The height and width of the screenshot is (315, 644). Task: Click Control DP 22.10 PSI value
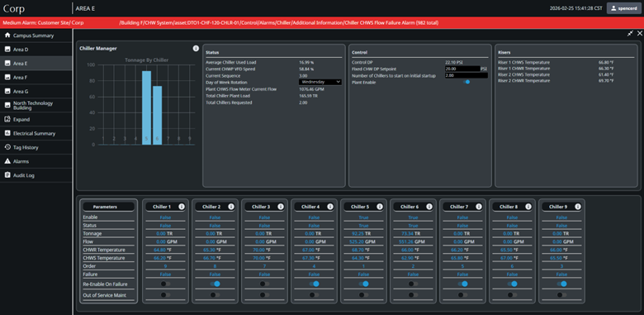click(x=454, y=63)
